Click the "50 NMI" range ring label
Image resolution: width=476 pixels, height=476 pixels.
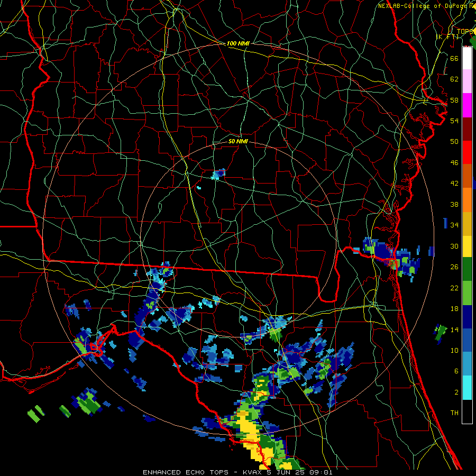click(x=238, y=142)
